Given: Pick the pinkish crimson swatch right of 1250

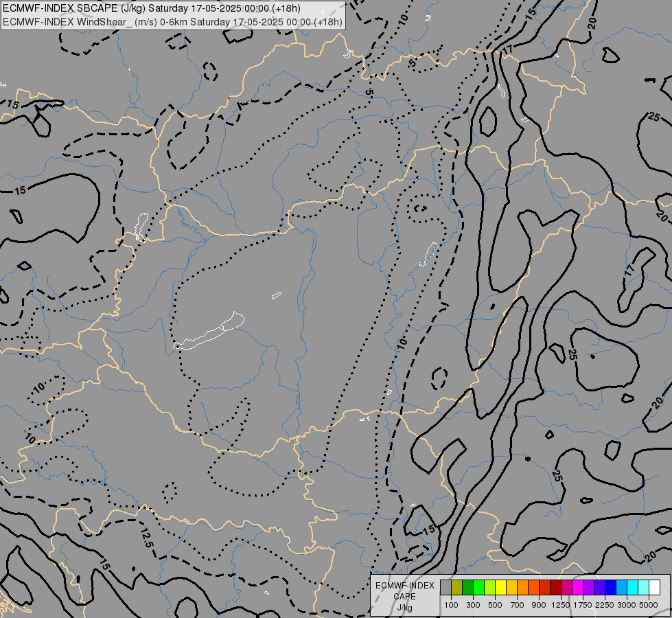Looking at the screenshot, I should pos(566,587).
